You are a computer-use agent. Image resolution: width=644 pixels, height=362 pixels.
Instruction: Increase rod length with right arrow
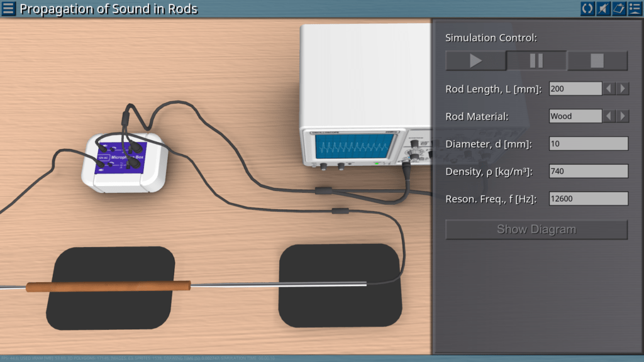coord(623,89)
